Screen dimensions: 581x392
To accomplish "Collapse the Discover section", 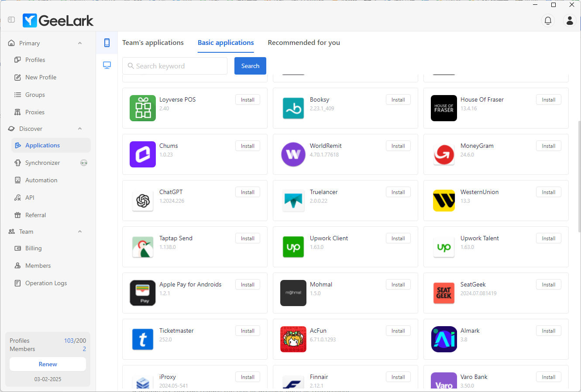I will pyautogui.click(x=80, y=129).
